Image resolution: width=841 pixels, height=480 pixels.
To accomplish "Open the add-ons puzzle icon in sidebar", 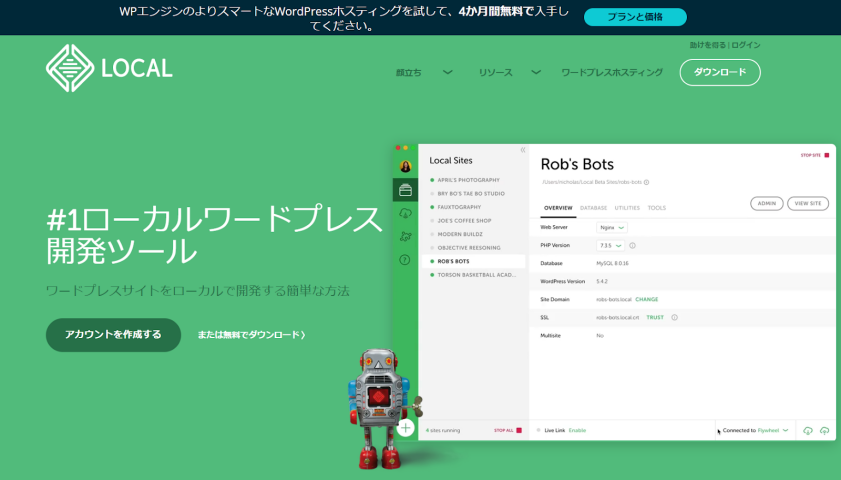I will (405, 237).
